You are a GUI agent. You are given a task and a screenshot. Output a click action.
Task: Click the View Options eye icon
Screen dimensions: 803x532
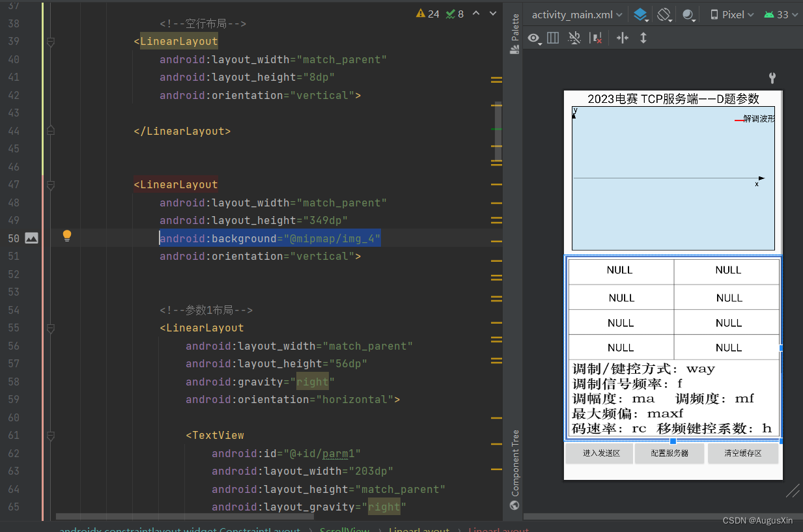[535, 38]
